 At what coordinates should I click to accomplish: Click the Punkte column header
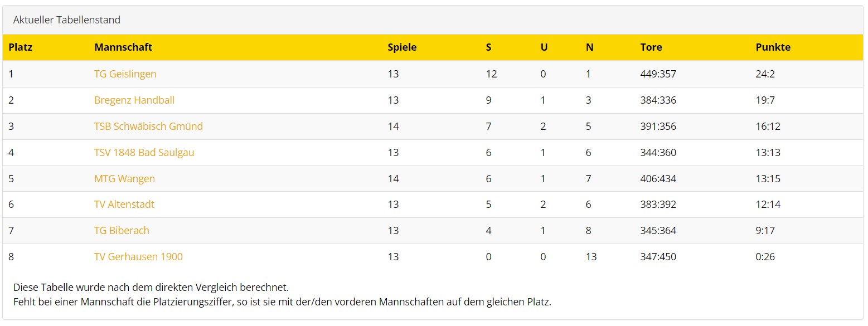pyautogui.click(x=773, y=47)
